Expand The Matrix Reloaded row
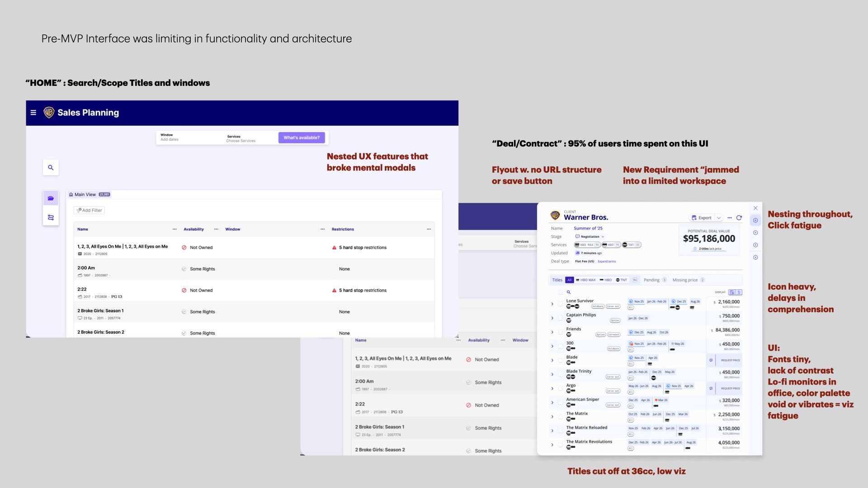Screen dimensions: 868x488 coord(552,431)
